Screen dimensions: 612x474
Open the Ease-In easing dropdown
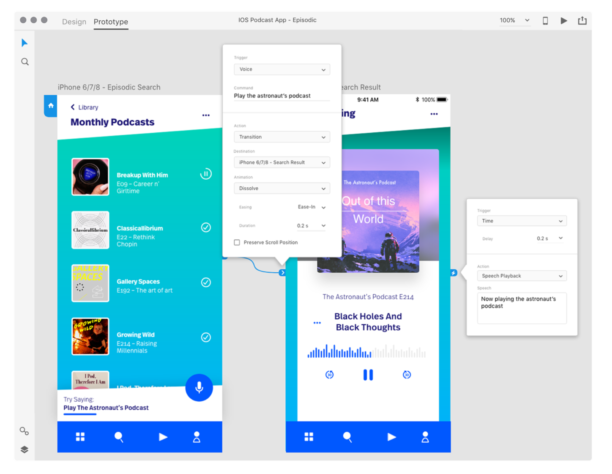[x=311, y=207]
